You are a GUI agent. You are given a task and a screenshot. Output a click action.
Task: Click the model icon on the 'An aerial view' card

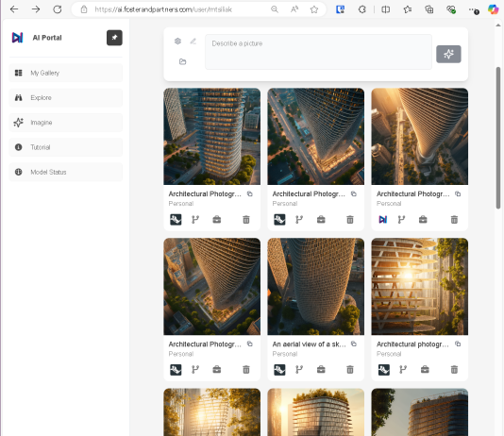279,370
